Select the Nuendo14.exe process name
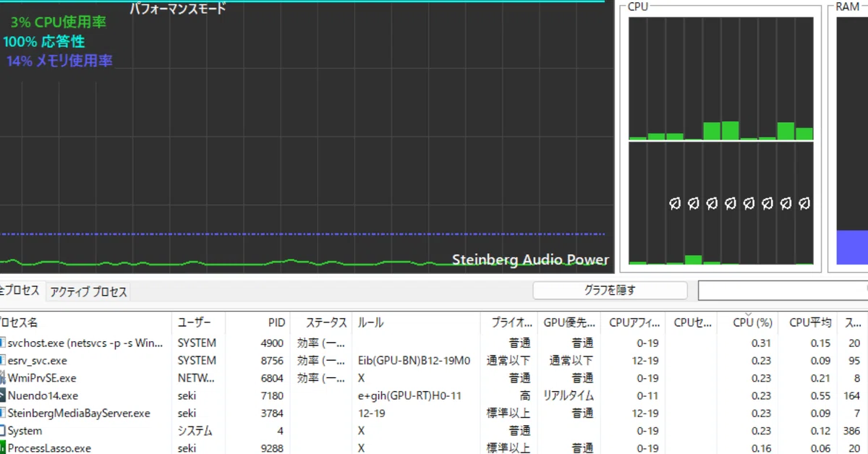The width and height of the screenshot is (868, 454). 43,395
